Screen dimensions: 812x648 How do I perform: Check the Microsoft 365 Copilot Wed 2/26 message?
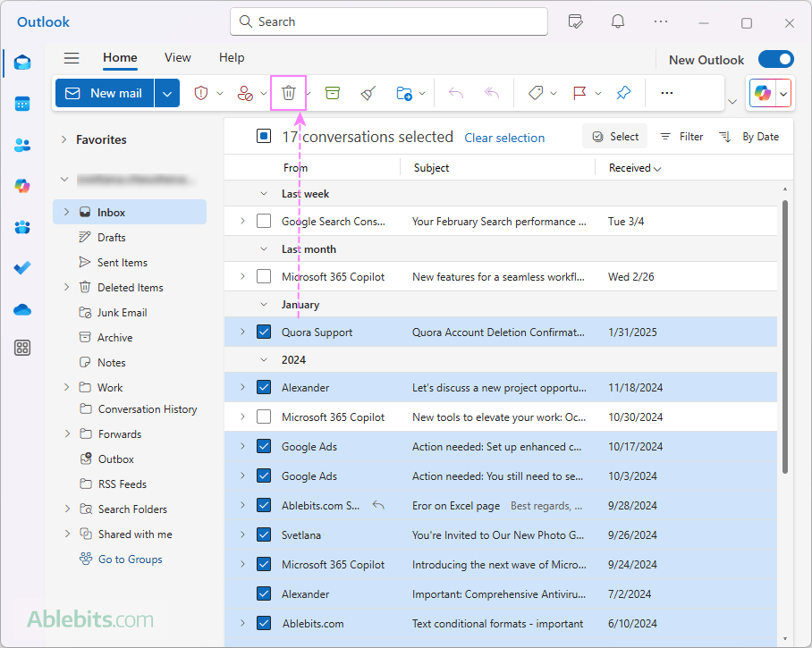click(x=264, y=277)
